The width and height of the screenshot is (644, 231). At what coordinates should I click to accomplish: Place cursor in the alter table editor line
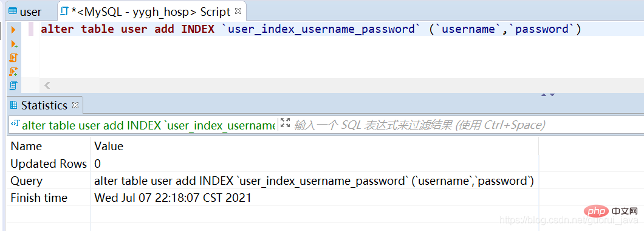point(311,29)
